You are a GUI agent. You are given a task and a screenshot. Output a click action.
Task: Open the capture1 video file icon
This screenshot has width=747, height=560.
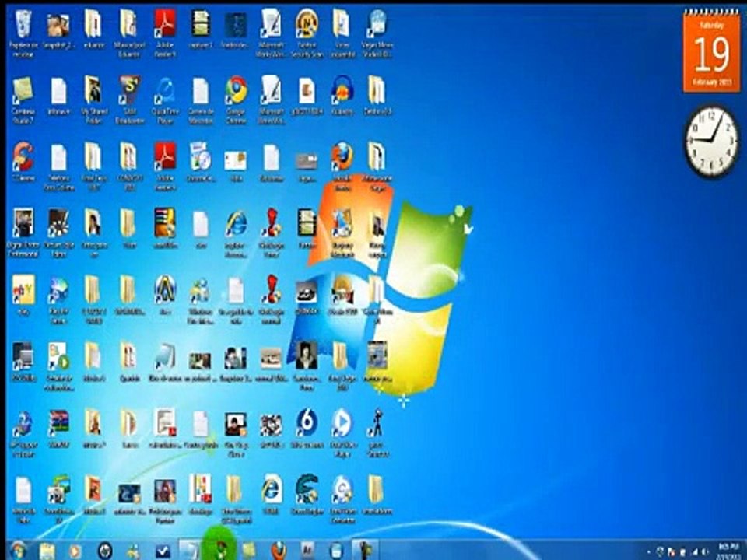click(201, 30)
